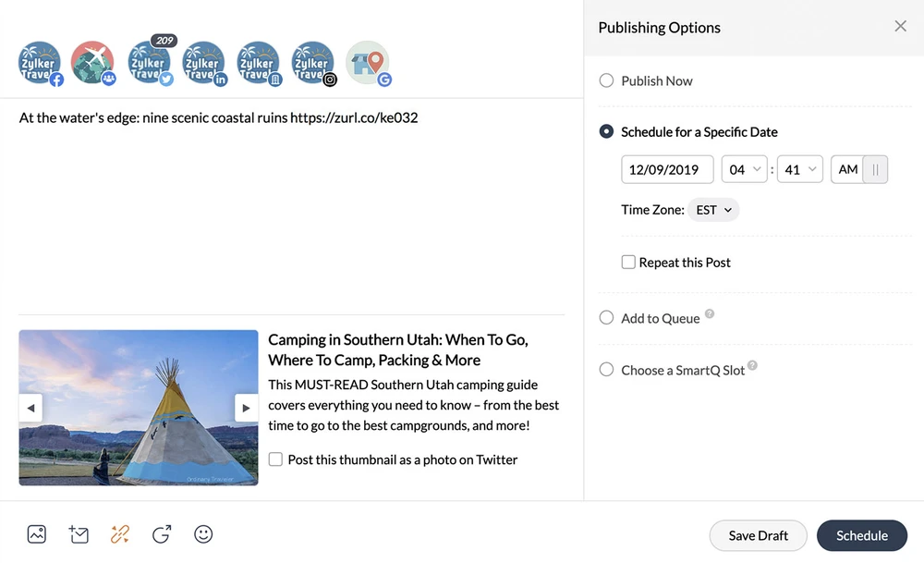Select the Facebook Zylker Travel account avatar

40,64
